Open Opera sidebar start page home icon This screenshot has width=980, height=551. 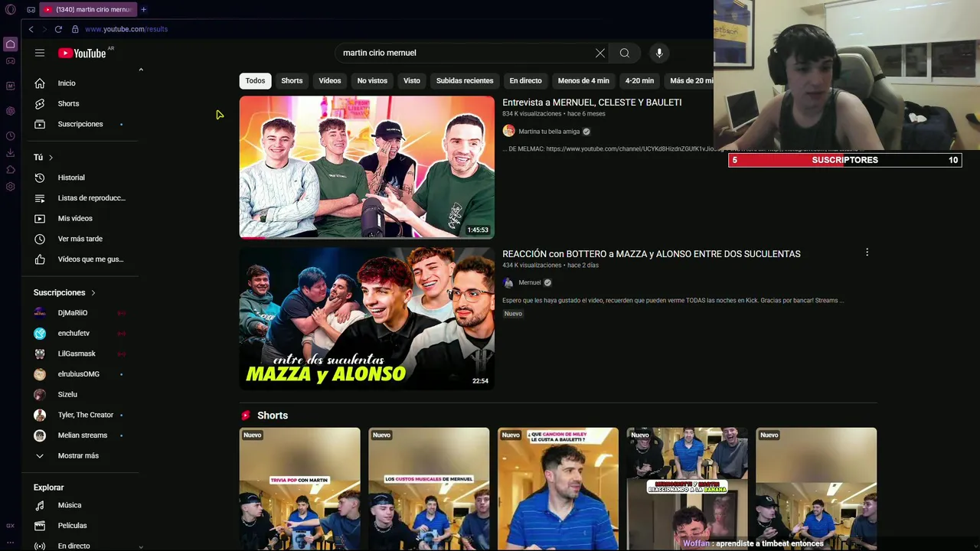pyautogui.click(x=11, y=44)
